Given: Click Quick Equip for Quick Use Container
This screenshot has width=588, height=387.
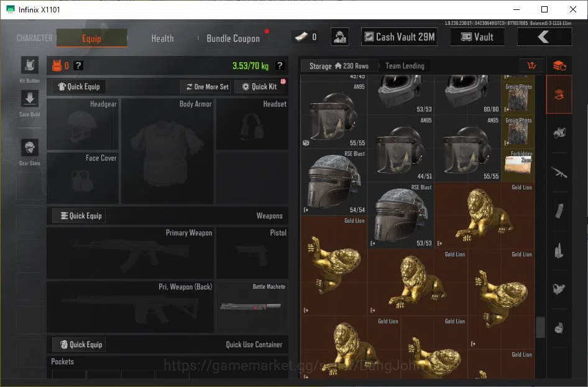Looking at the screenshot, I should point(79,345).
